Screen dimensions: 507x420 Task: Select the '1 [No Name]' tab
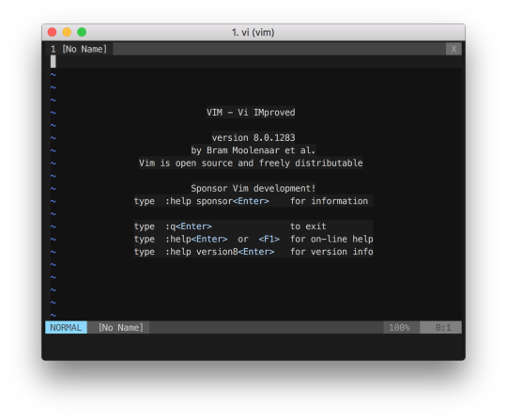79,49
